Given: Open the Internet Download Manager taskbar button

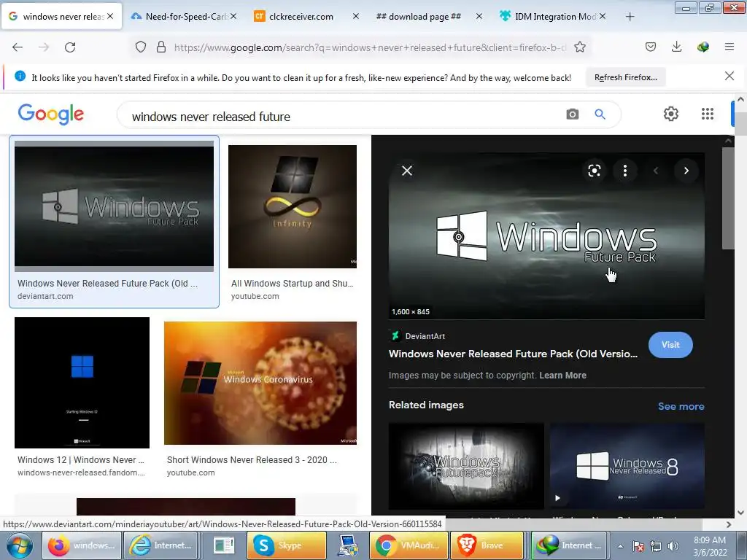Looking at the screenshot, I should click(569, 545).
